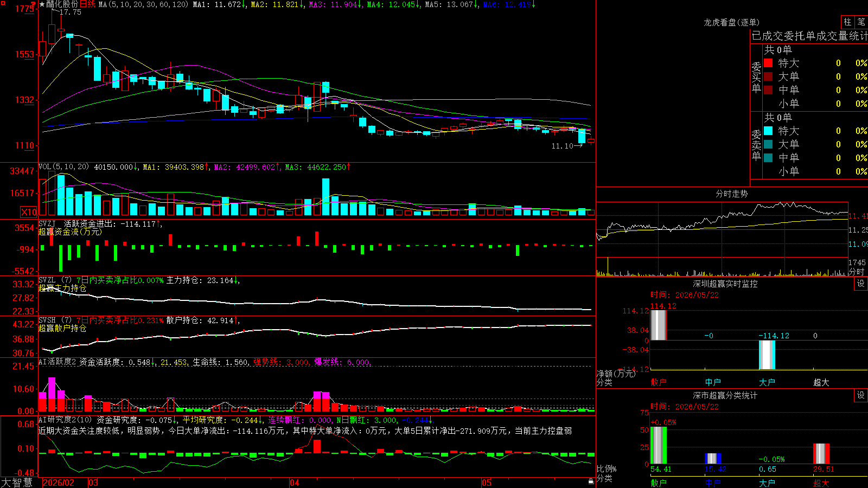The image size is (868, 488).
Task: Select the 03 month marker on the timeline
Action: (93, 483)
